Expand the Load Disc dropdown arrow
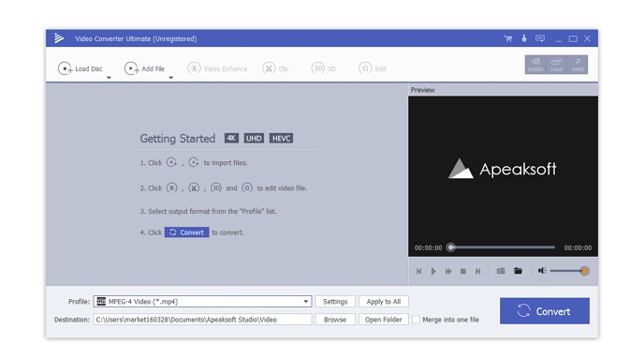 pyautogui.click(x=109, y=78)
